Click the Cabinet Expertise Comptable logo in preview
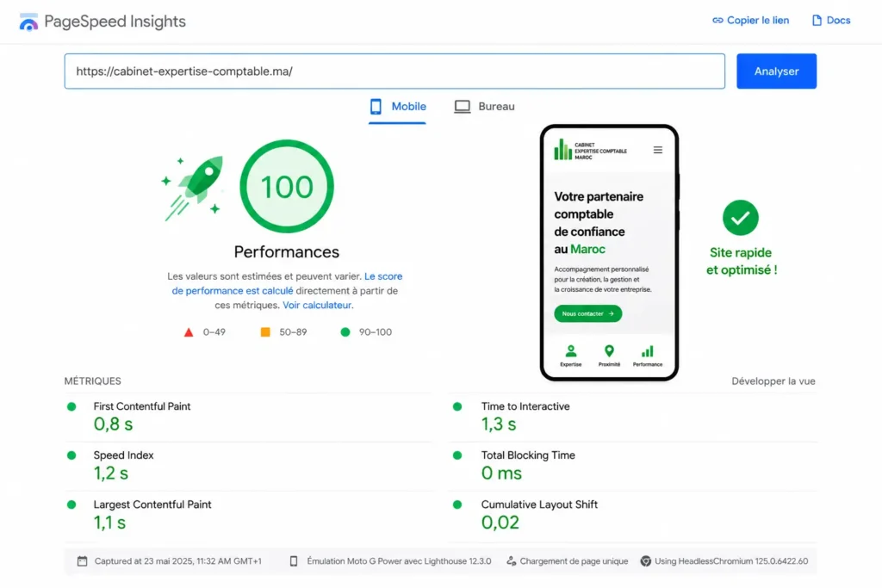The width and height of the screenshot is (882, 588). [590, 150]
